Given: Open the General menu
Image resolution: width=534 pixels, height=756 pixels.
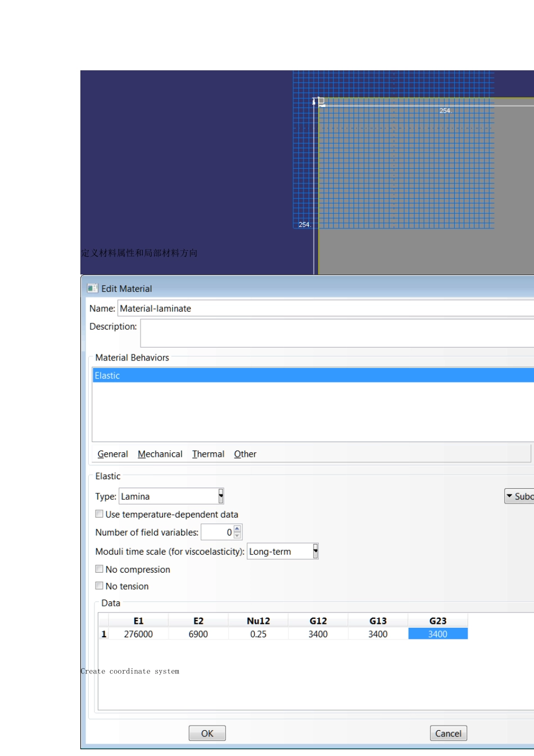Looking at the screenshot, I should click(112, 454).
